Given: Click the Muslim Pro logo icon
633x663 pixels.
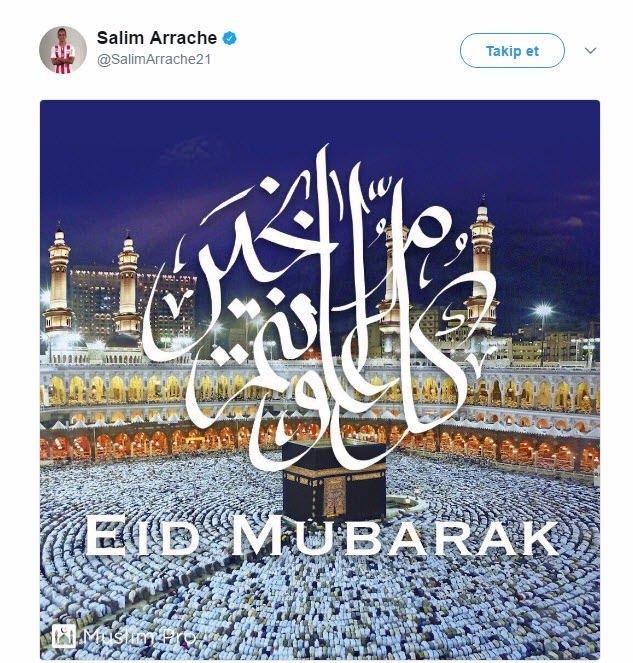Looking at the screenshot, I should (x=63, y=636).
